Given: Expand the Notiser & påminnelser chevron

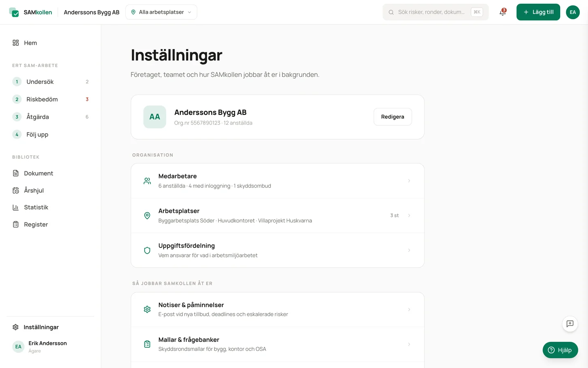Looking at the screenshot, I should (x=409, y=310).
